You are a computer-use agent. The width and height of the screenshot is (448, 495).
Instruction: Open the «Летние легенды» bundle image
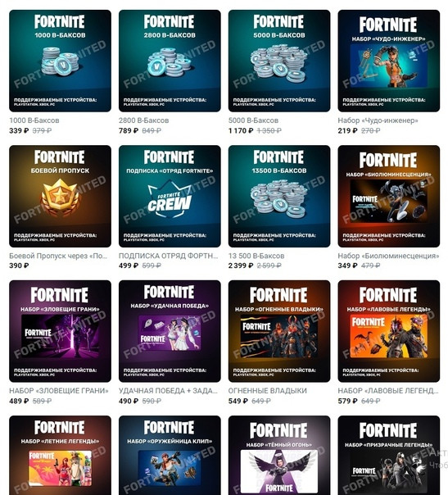click(x=60, y=455)
